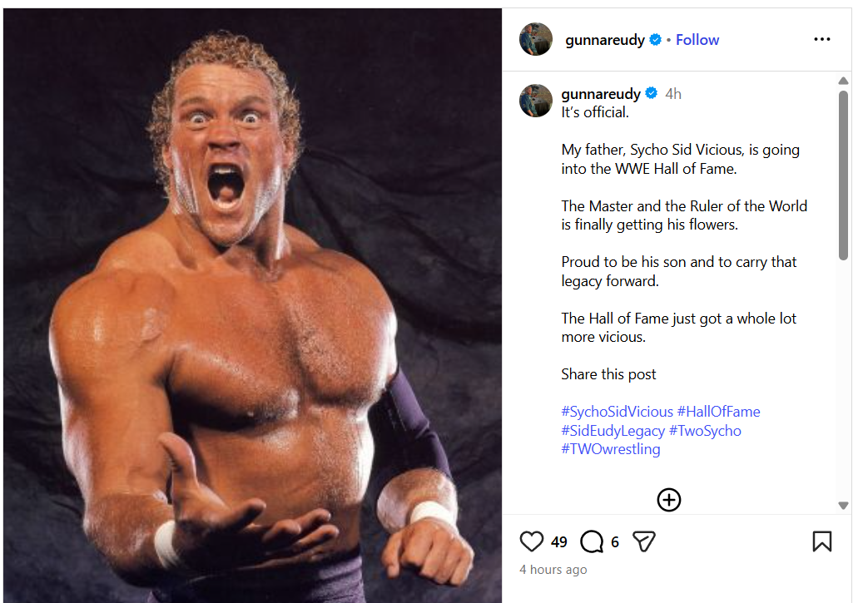Click the caption scrollbar up arrow
This screenshot has width=868, height=603.
[843, 81]
